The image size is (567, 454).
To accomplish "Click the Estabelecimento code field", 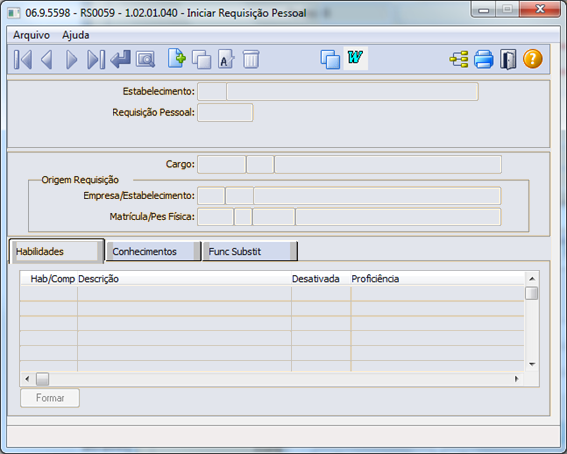I will 212,91.
